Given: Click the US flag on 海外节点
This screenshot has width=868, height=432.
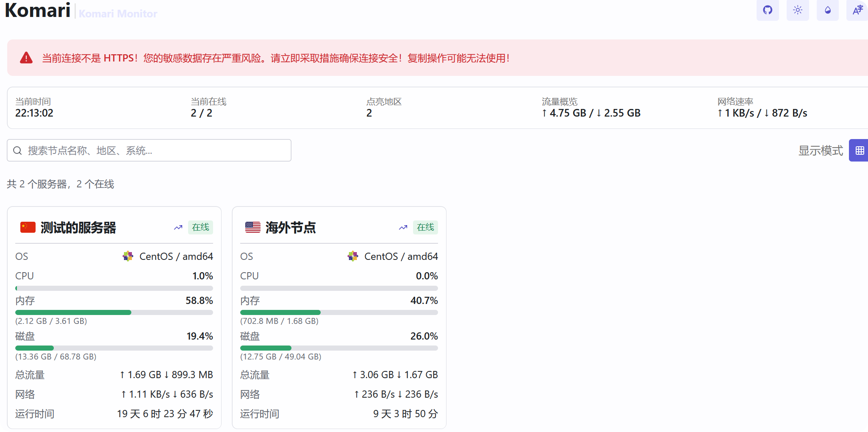Looking at the screenshot, I should point(252,227).
